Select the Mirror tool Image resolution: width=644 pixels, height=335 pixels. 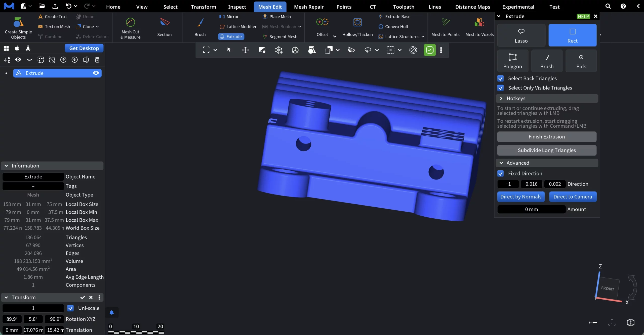pos(229,16)
